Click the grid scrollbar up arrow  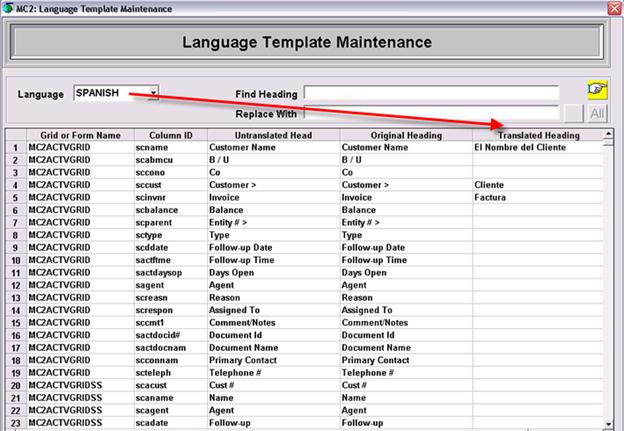point(608,134)
